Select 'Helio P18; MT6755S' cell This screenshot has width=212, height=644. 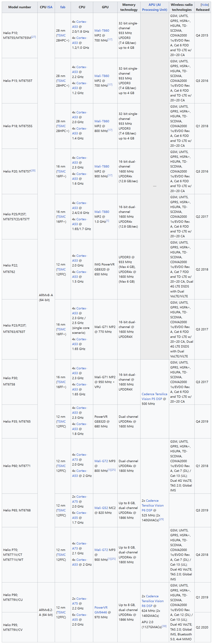click(x=20, y=126)
